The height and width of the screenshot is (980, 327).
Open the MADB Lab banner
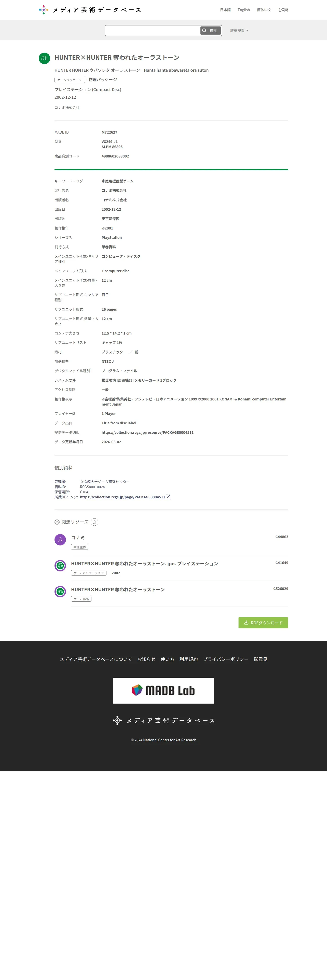163,690
